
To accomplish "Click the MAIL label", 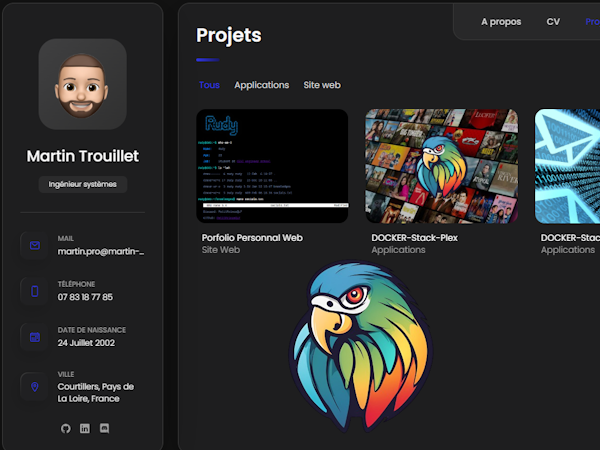I will click(x=66, y=238).
